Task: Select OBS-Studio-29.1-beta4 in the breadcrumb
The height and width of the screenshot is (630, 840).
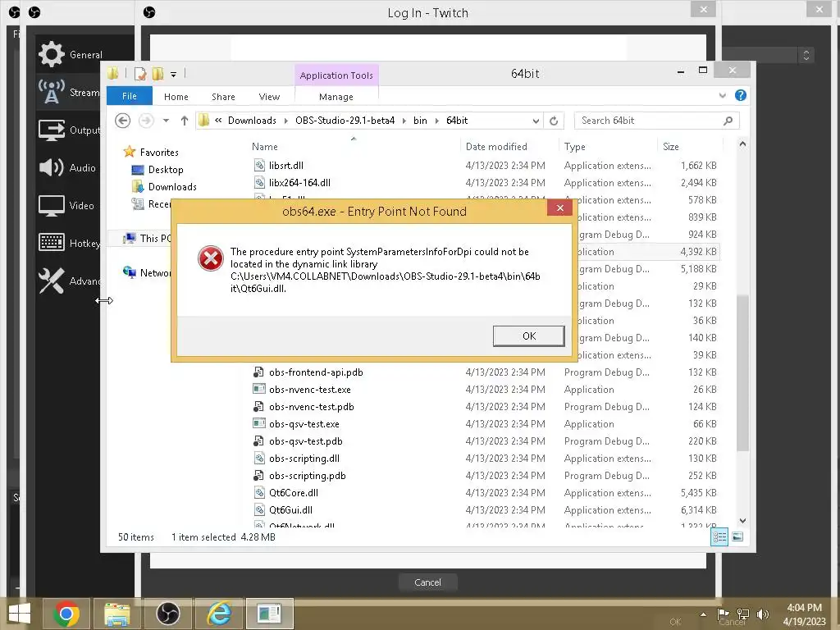Action: (x=345, y=121)
